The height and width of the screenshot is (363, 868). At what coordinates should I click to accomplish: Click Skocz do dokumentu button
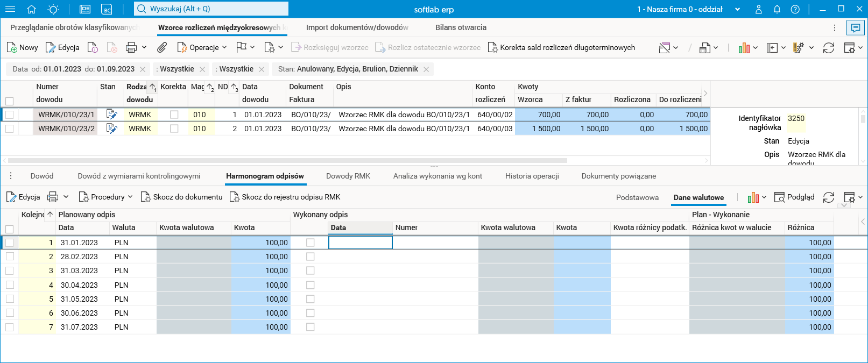(x=182, y=197)
